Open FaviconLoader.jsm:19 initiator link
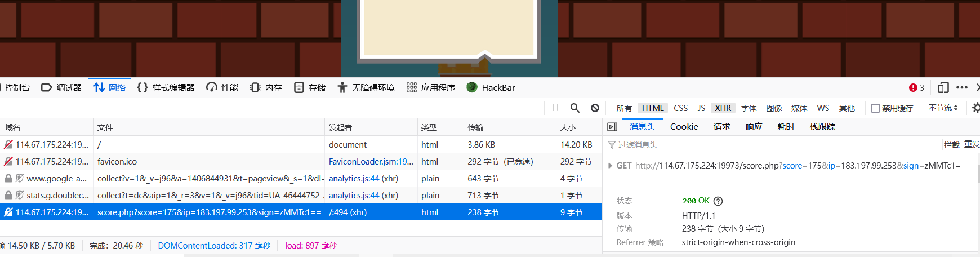 [371, 162]
